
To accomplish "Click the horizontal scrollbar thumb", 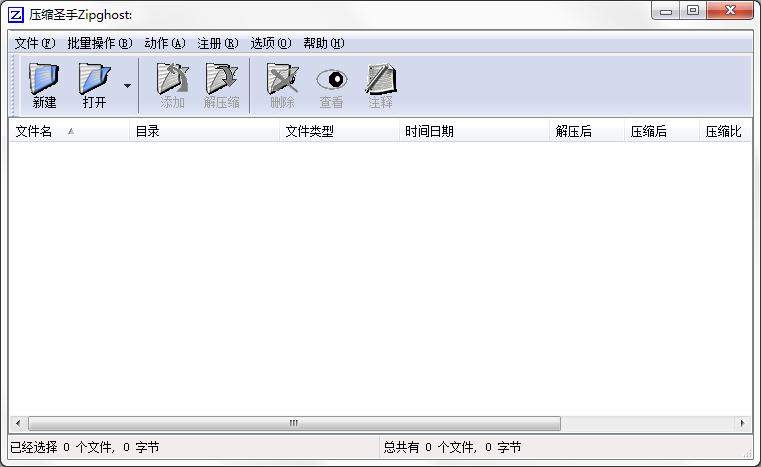I will coord(294,423).
